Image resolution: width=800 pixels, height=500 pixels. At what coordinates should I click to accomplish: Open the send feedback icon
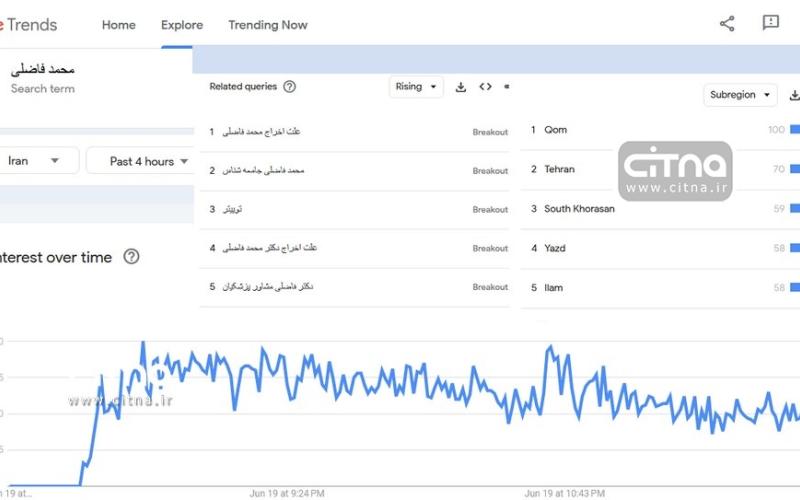(770, 23)
